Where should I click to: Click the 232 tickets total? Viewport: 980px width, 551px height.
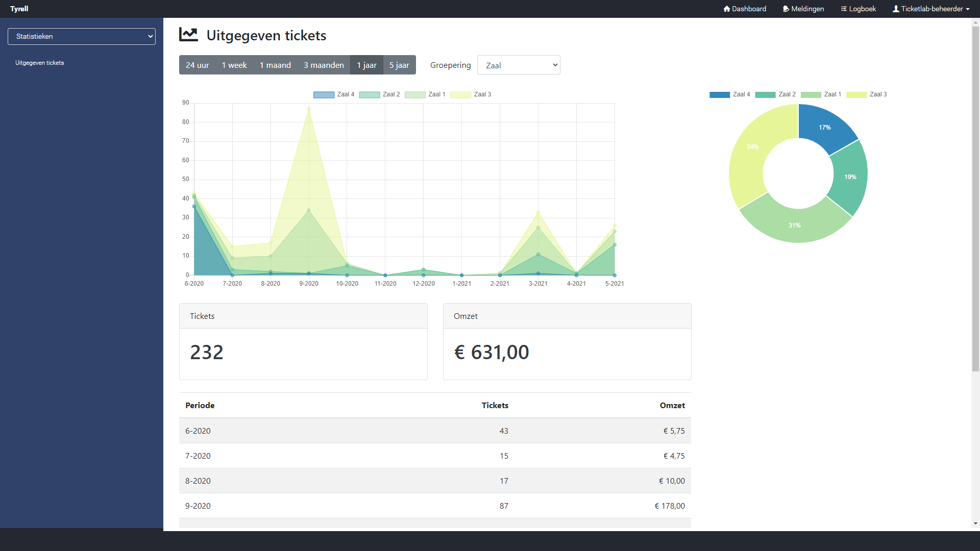(207, 352)
